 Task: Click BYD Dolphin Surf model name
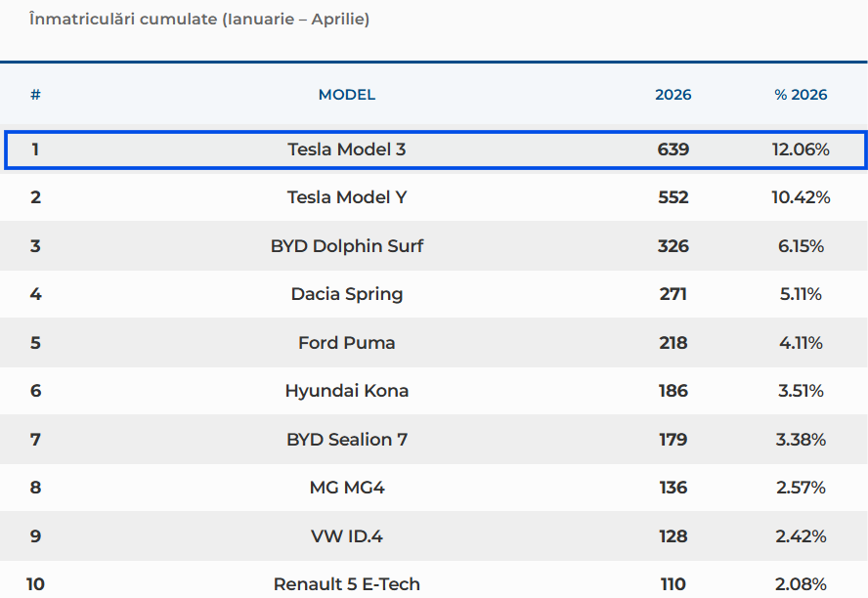click(x=347, y=245)
